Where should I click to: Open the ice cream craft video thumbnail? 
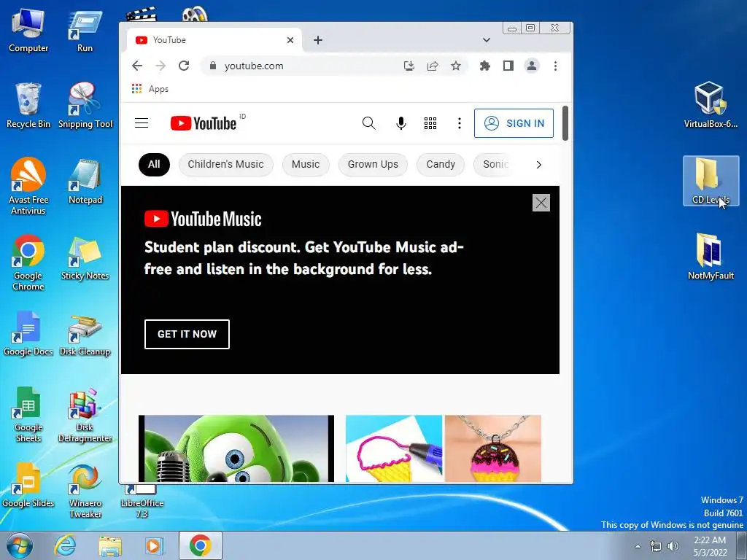click(x=444, y=448)
